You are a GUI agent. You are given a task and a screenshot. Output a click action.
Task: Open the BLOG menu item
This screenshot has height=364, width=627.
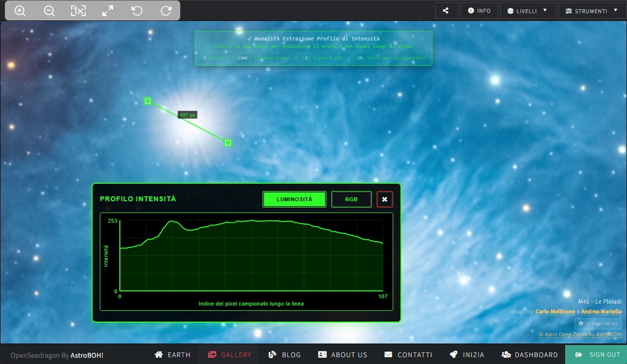(285, 355)
